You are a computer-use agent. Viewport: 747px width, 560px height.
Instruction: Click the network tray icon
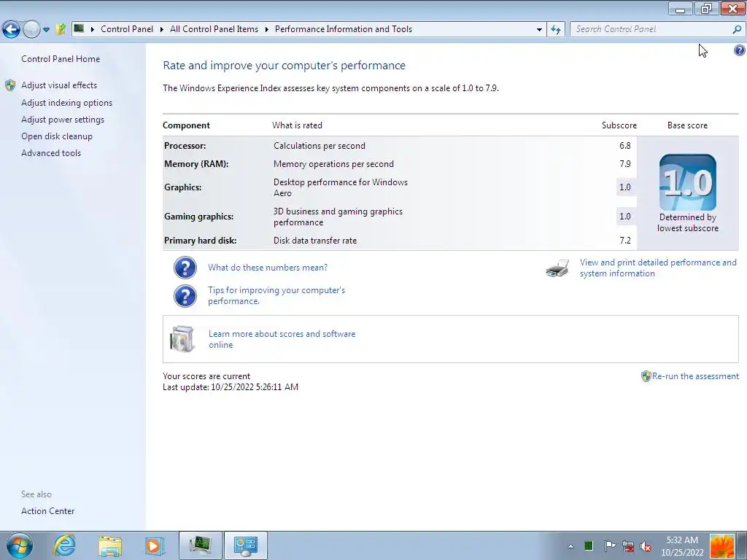click(628, 546)
